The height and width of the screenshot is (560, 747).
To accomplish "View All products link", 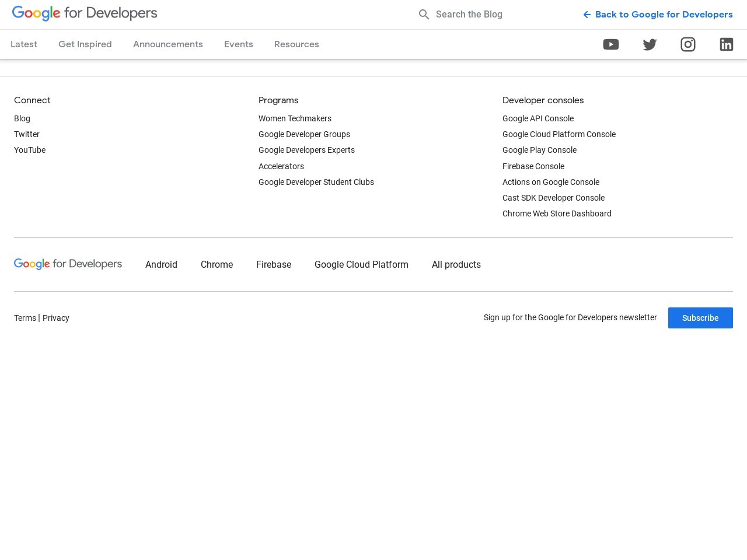I will pos(456,264).
